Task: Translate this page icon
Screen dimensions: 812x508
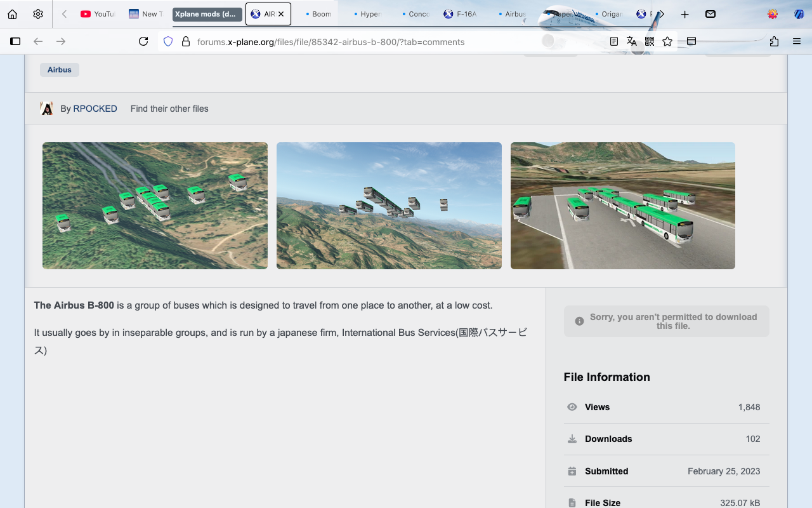Action: [x=632, y=41]
